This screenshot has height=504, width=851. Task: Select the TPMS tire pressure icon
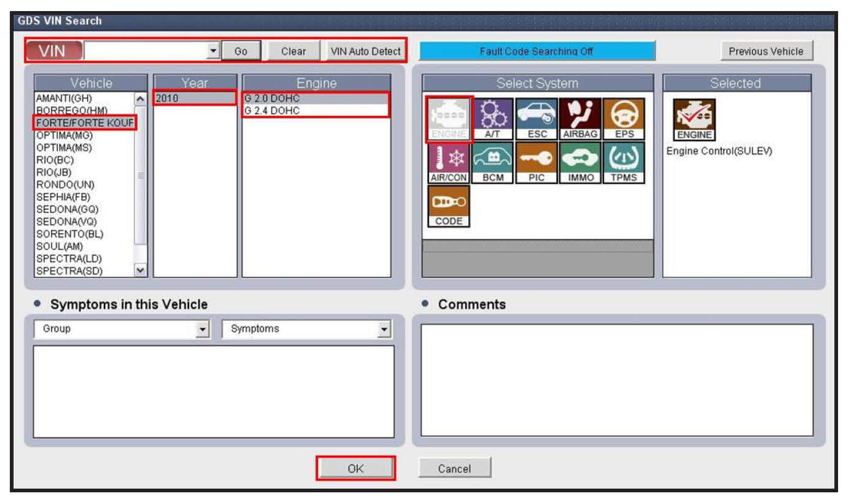click(623, 162)
